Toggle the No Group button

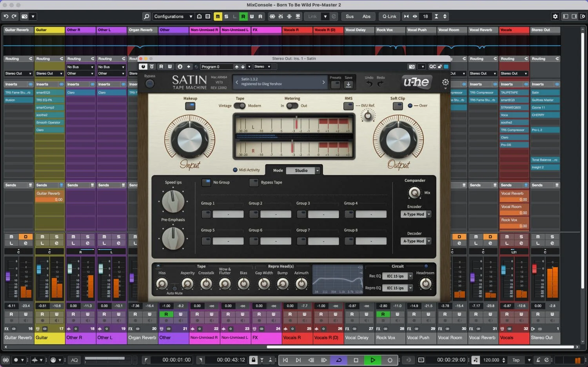click(x=206, y=183)
